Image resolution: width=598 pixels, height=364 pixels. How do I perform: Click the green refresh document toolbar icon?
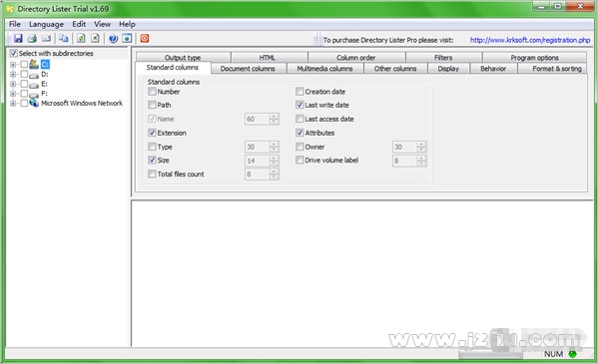[81, 39]
